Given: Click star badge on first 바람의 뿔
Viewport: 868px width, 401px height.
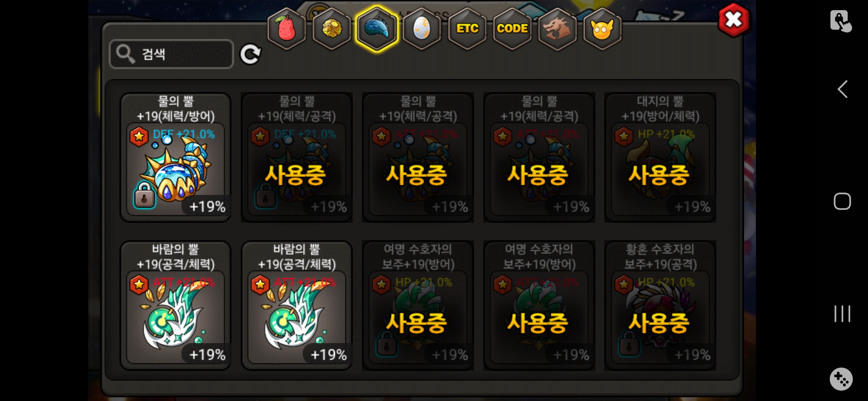Looking at the screenshot, I should click(x=139, y=285).
